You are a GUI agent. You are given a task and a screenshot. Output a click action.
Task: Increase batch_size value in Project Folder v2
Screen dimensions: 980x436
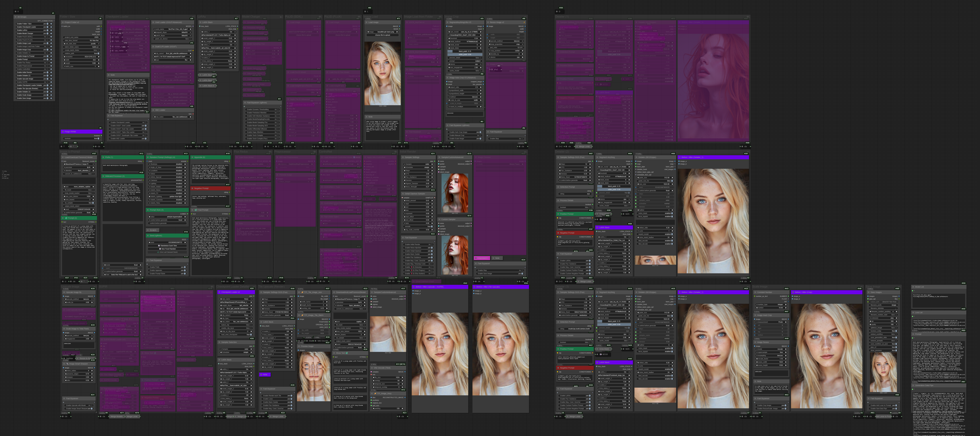(99, 67)
